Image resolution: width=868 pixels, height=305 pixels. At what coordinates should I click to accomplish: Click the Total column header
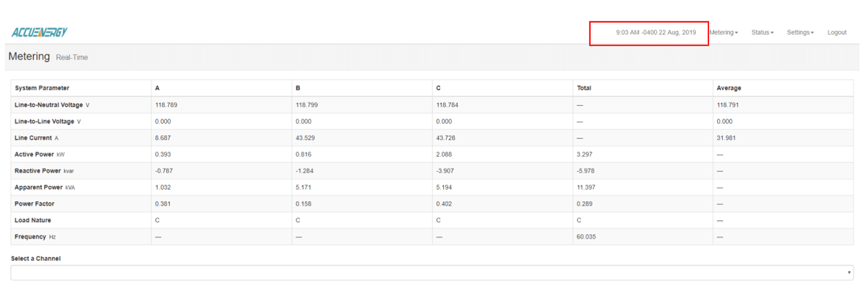click(x=584, y=88)
